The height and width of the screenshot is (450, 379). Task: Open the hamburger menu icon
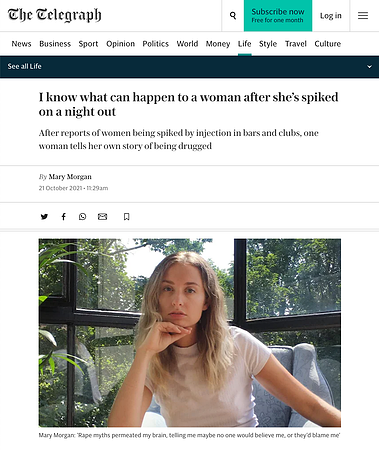[363, 16]
